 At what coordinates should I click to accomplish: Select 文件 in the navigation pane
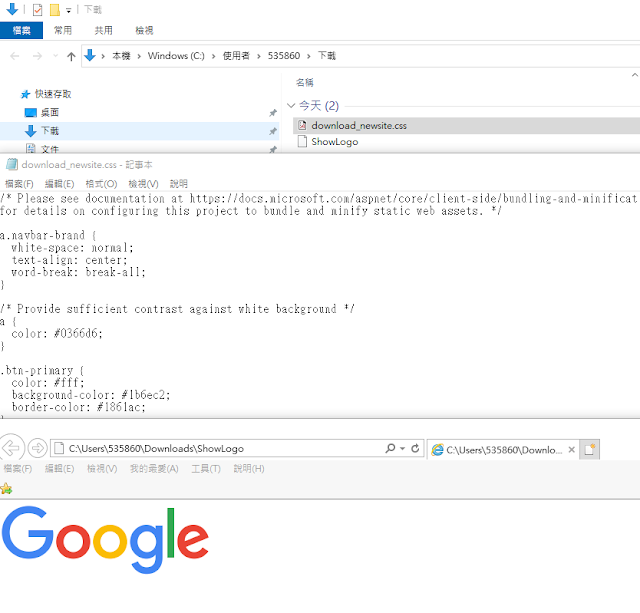coord(49,149)
